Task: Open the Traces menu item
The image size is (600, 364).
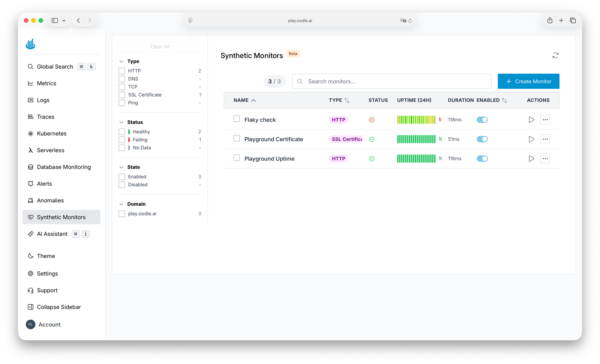Action: click(46, 117)
